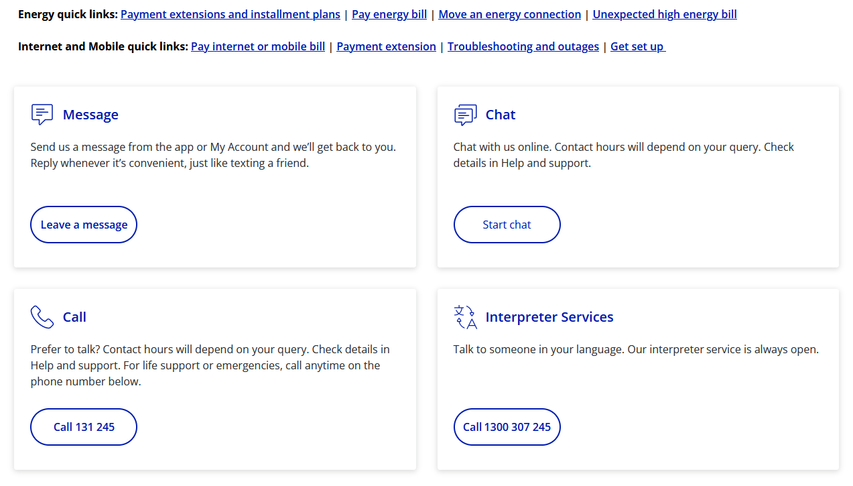This screenshot has height=486, width=853.
Task: Open the Troubleshooting and outages link
Action: pos(523,47)
